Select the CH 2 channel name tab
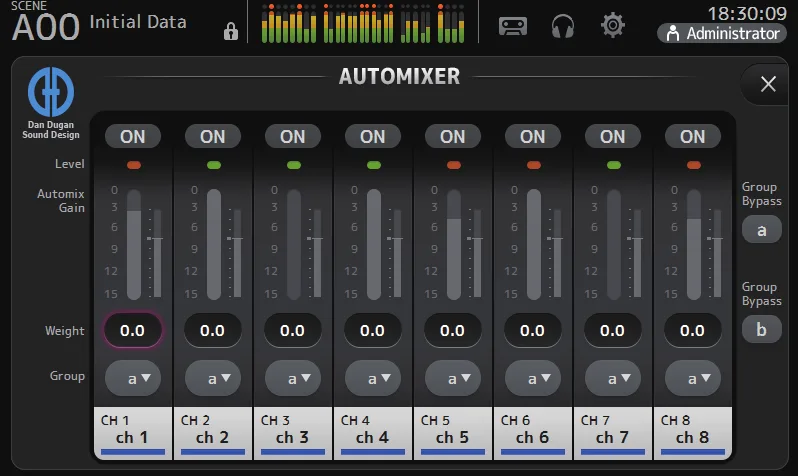 [213, 433]
